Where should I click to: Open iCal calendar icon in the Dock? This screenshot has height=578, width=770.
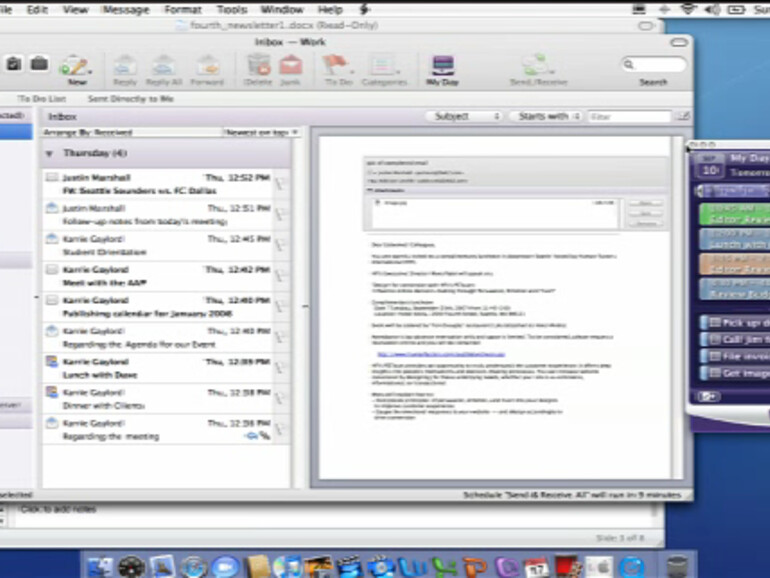(537, 567)
